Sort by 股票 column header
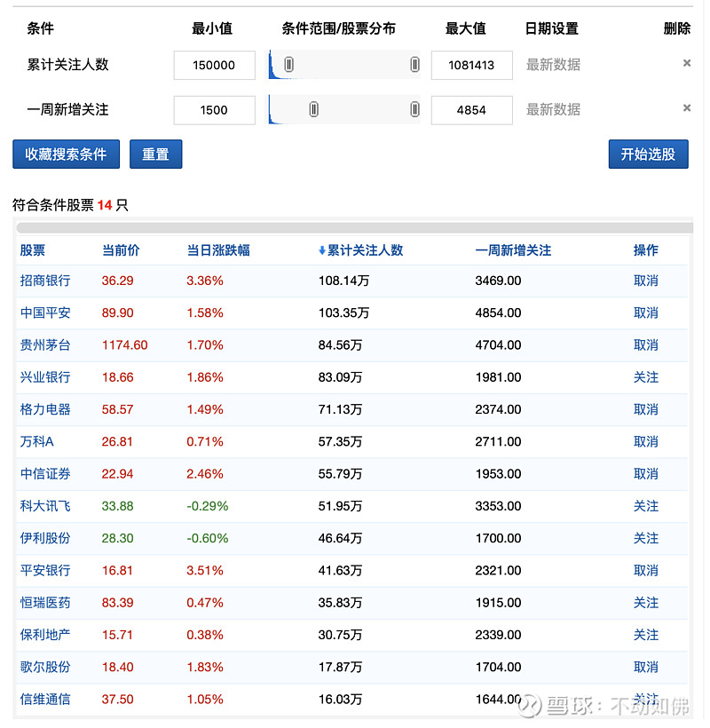Image resolution: width=710 pixels, height=728 pixels. tap(33, 250)
